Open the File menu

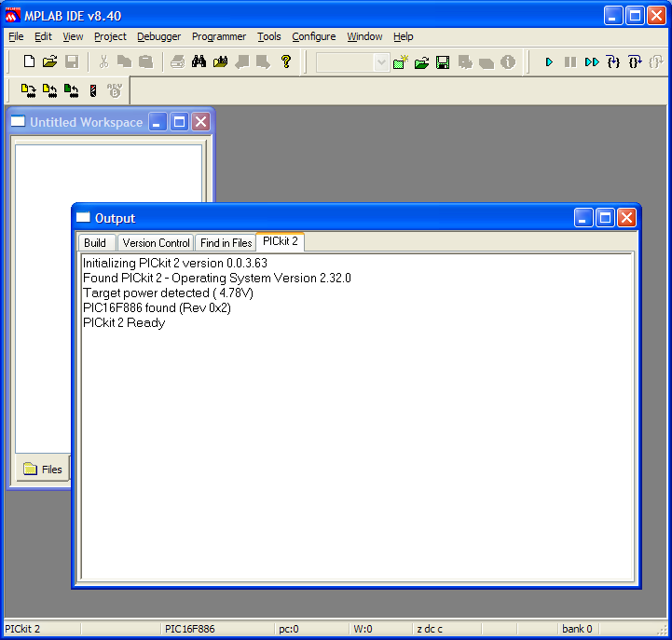pos(16,37)
